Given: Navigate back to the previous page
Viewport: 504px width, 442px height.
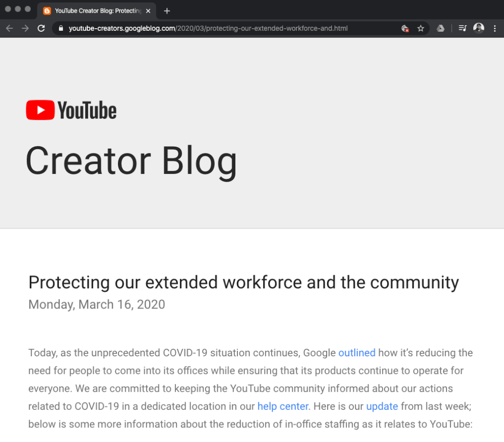Looking at the screenshot, I should (x=9, y=28).
